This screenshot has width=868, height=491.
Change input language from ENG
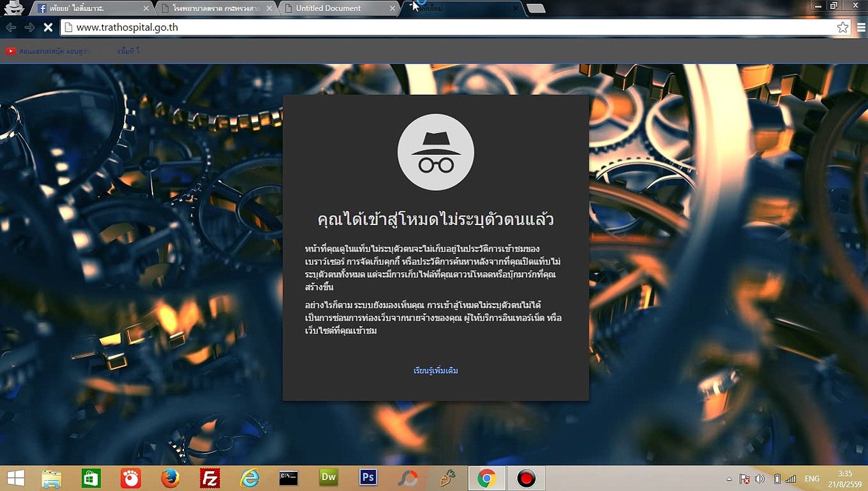tap(812, 479)
